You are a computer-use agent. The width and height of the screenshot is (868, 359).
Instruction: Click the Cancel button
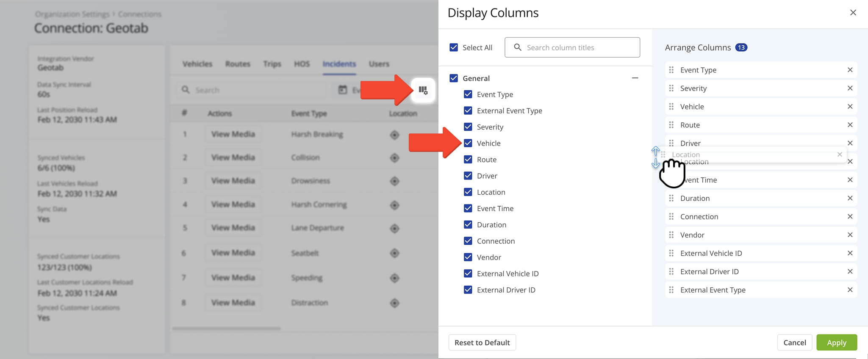coord(795,342)
